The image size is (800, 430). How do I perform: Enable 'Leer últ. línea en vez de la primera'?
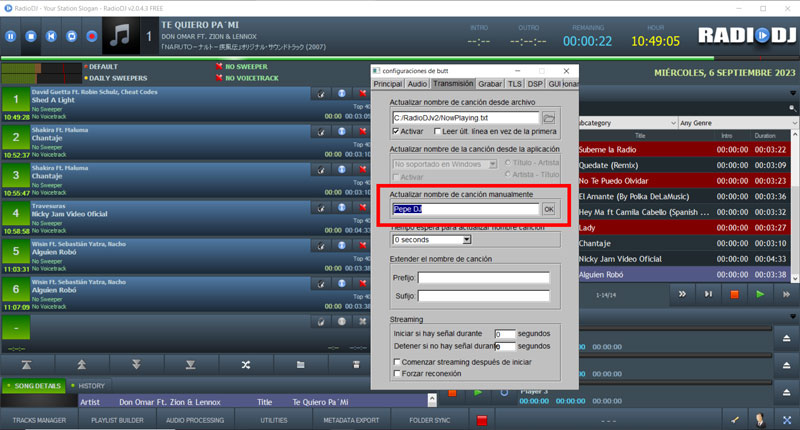(x=437, y=132)
